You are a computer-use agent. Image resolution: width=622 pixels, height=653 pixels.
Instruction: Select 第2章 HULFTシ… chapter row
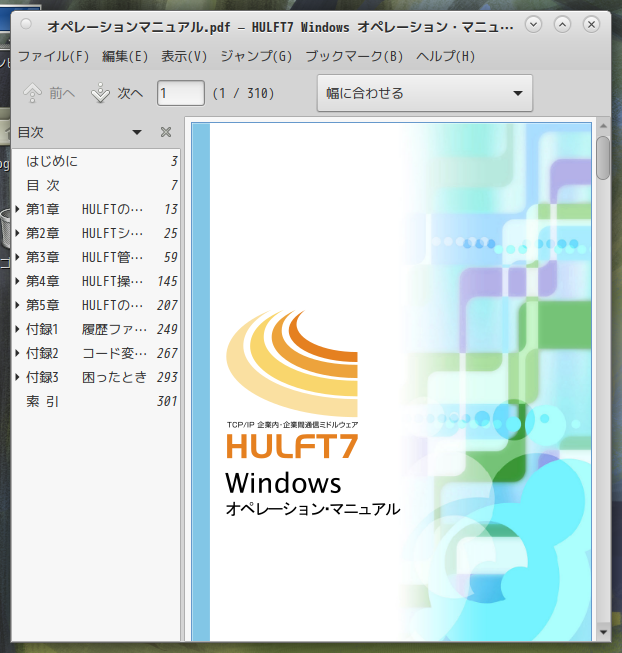(x=96, y=233)
